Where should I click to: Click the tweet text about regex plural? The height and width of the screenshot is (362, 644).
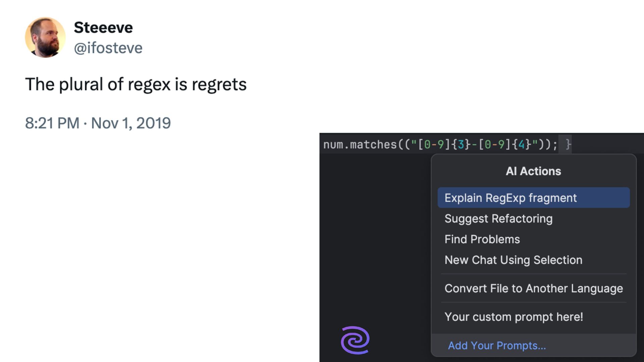[136, 84]
